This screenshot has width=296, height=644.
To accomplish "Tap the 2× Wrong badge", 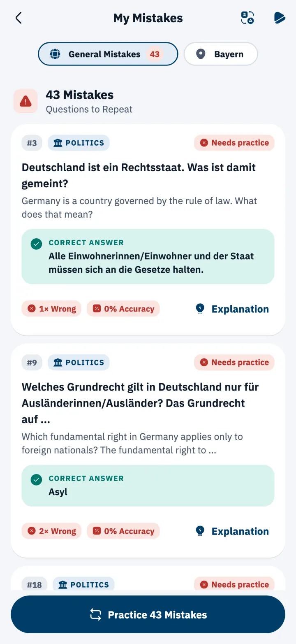I will coord(51,531).
